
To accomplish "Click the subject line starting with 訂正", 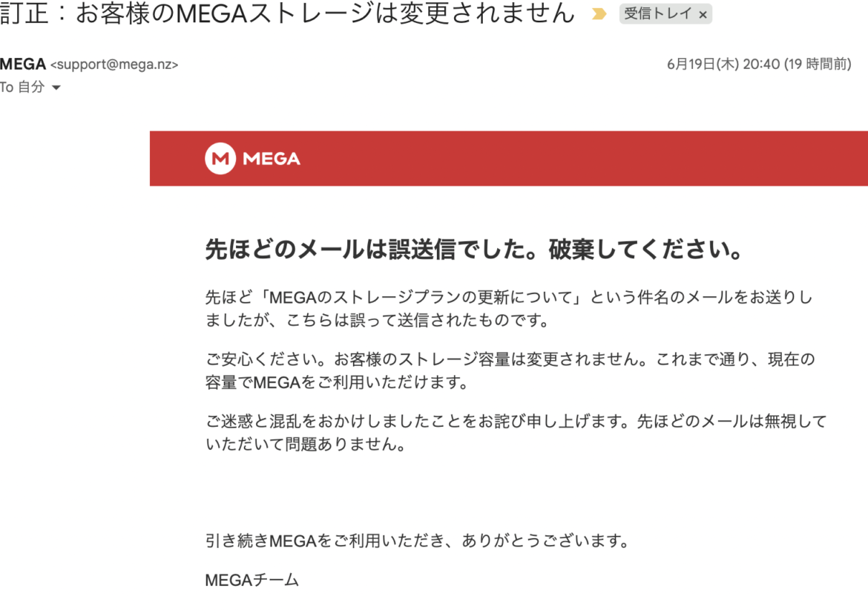I will [288, 13].
